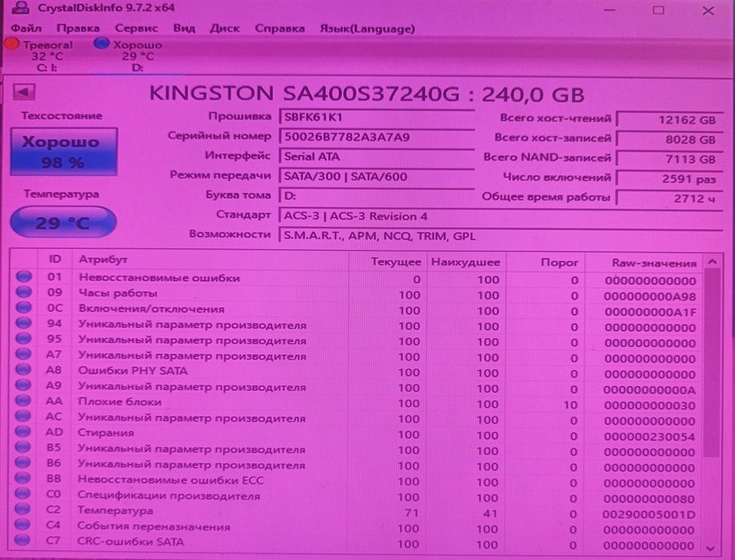Click the scroll up arrow of attribute list
The image size is (735, 560).
(712, 261)
